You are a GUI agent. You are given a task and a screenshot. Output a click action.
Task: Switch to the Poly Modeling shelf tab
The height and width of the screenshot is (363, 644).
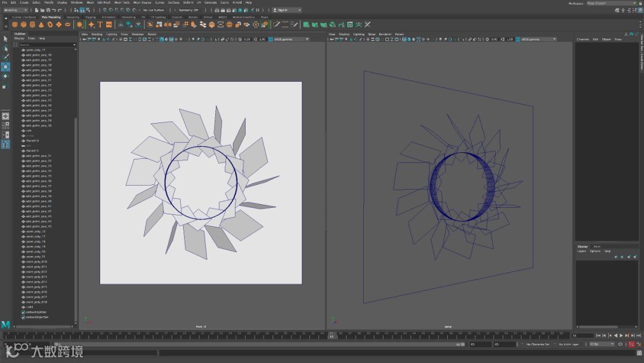coord(51,17)
